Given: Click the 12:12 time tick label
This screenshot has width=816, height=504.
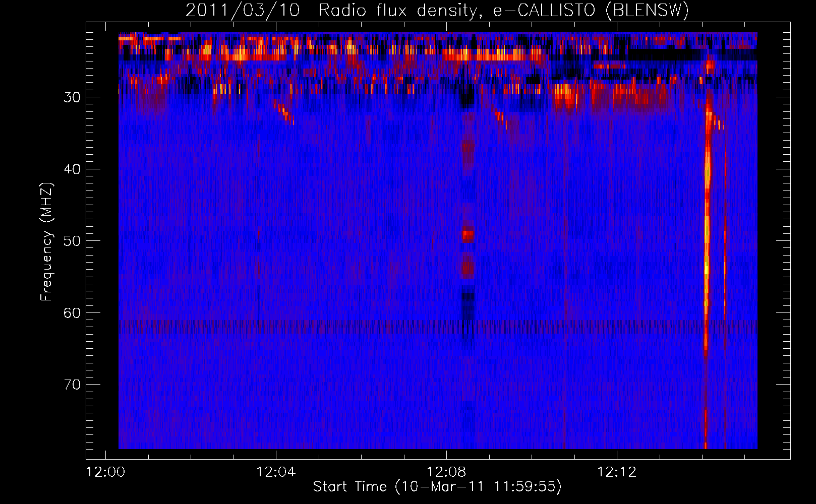Looking at the screenshot, I should (617, 472).
